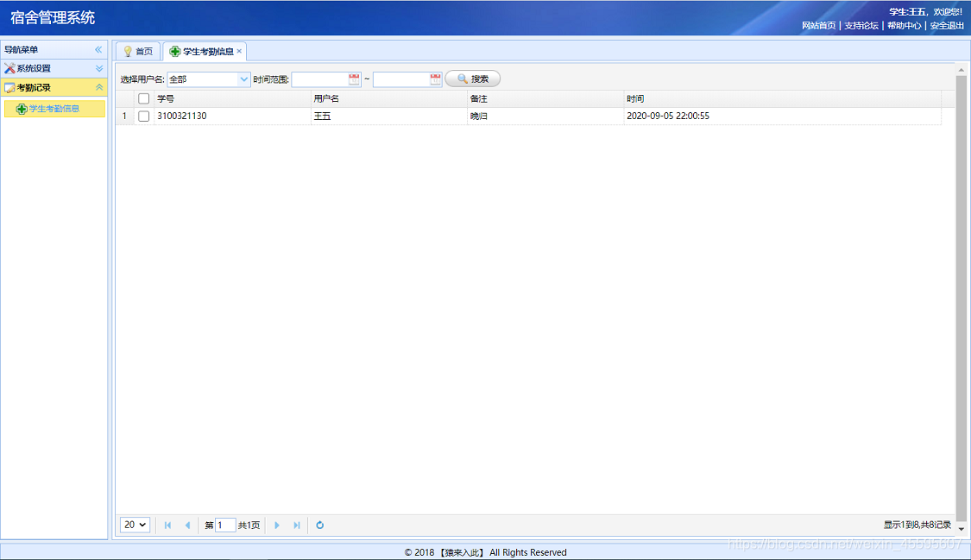Click the 宿舍管理系统 title
This screenshot has width=971, height=560.
(x=53, y=18)
